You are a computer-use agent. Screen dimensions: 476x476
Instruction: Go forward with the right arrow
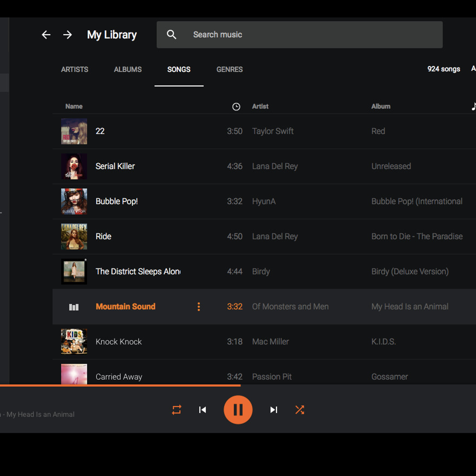[x=68, y=35]
